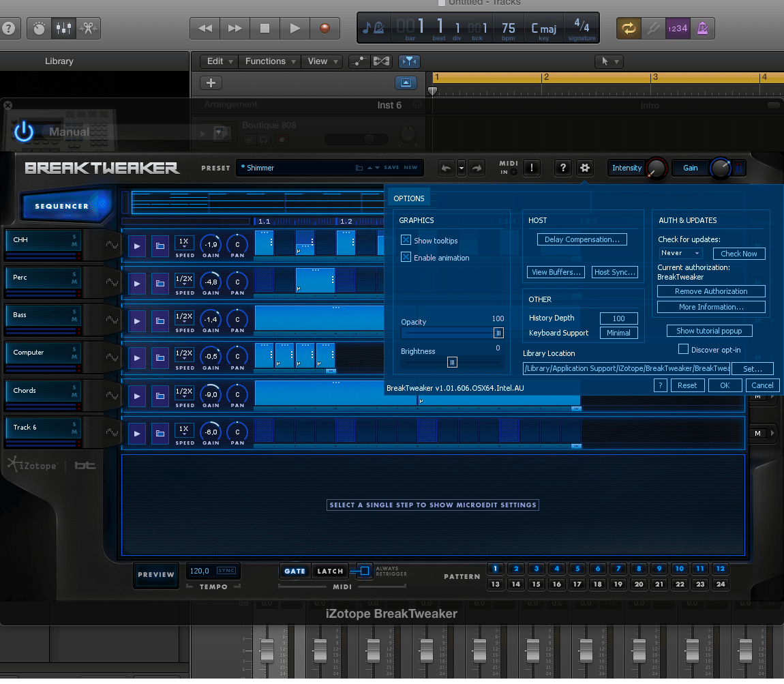784x684 pixels.
Task: Open the pointer tool dropdown
Action: coord(609,61)
